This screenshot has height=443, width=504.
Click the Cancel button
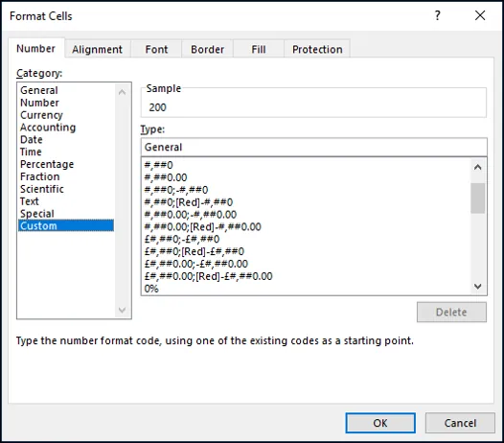460,423
